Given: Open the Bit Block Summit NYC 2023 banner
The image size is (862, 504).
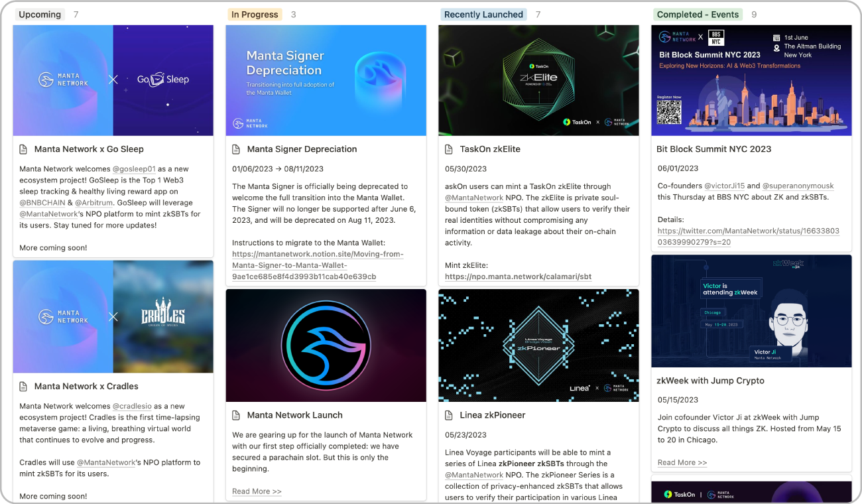Looking at the screenshot, I should pyautogui.click(x=752, y=80).
